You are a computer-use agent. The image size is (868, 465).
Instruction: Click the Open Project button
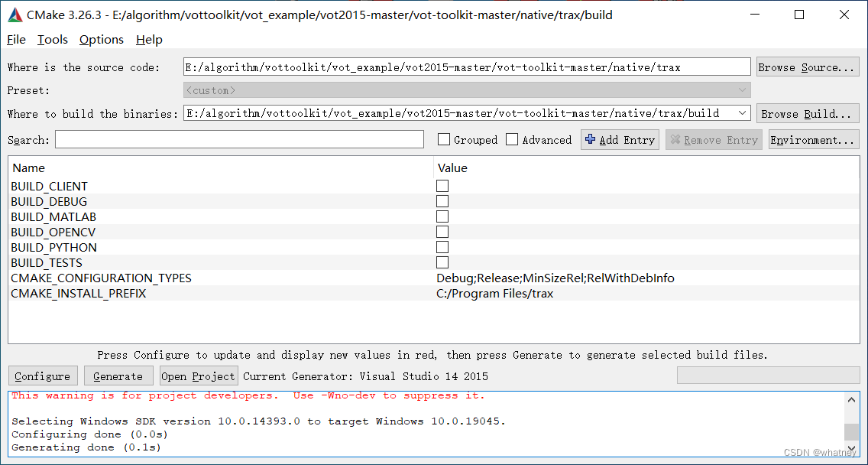pos(199,376)
